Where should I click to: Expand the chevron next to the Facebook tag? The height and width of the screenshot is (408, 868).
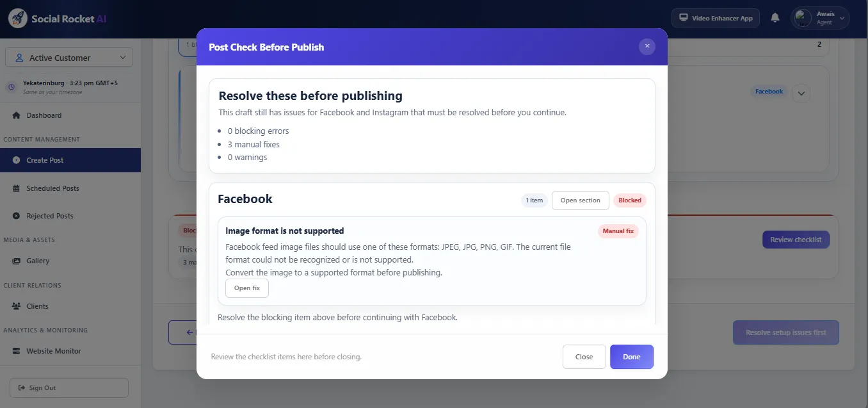click(x=801, y=94)
